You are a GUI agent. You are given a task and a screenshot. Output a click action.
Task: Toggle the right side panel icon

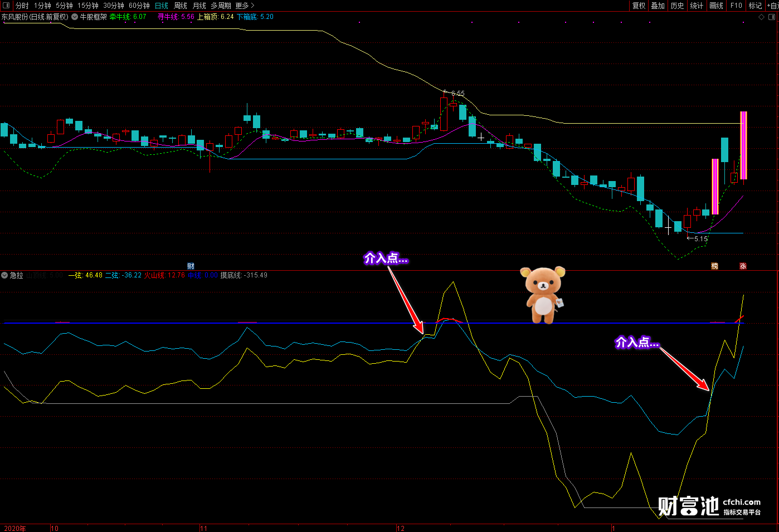(772, 17)
